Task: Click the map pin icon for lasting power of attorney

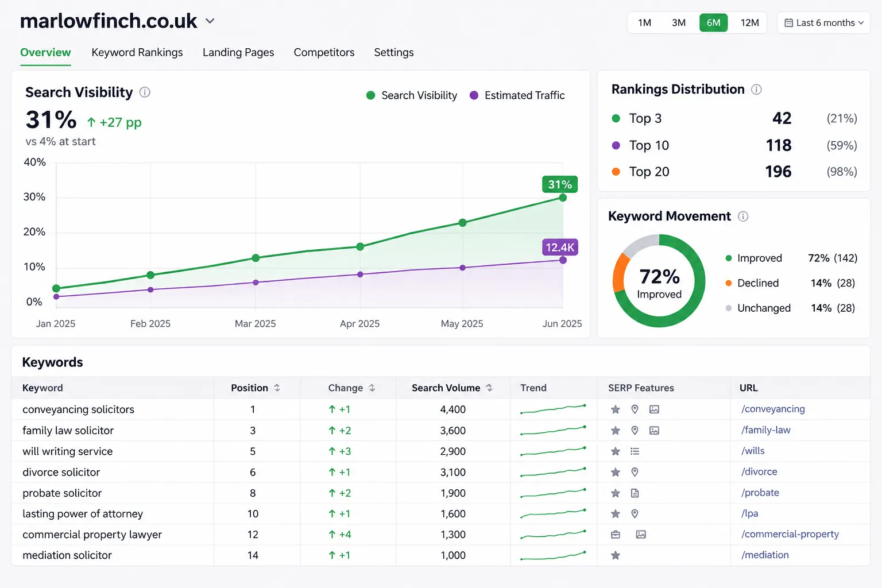Action: [x=635, y=514]
